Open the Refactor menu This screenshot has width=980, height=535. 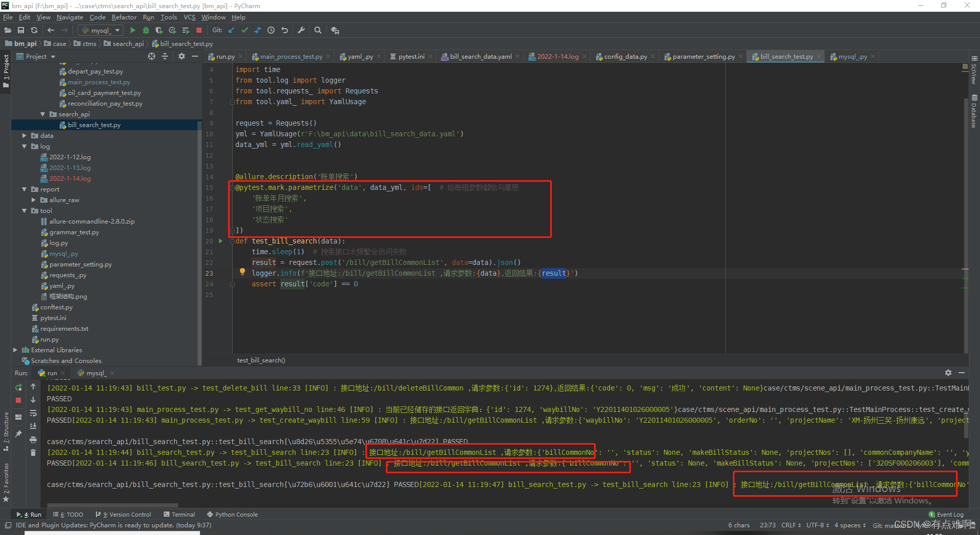124,17
